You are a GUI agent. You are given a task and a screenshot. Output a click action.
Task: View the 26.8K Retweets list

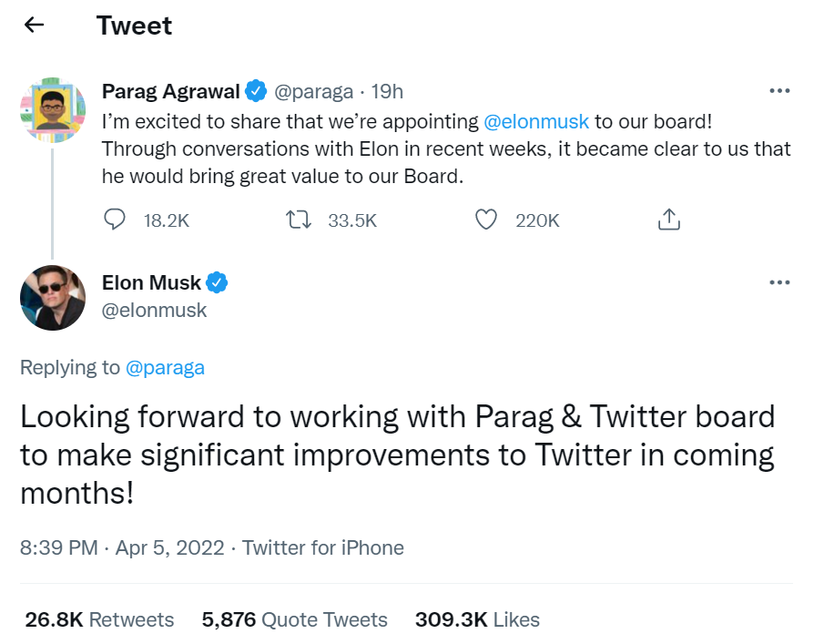point(99,620)
